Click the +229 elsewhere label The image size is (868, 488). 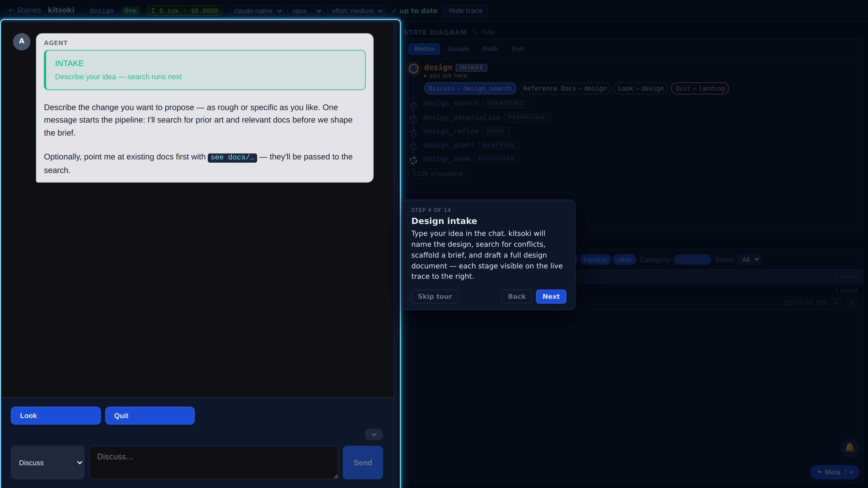tap(438, 174)
